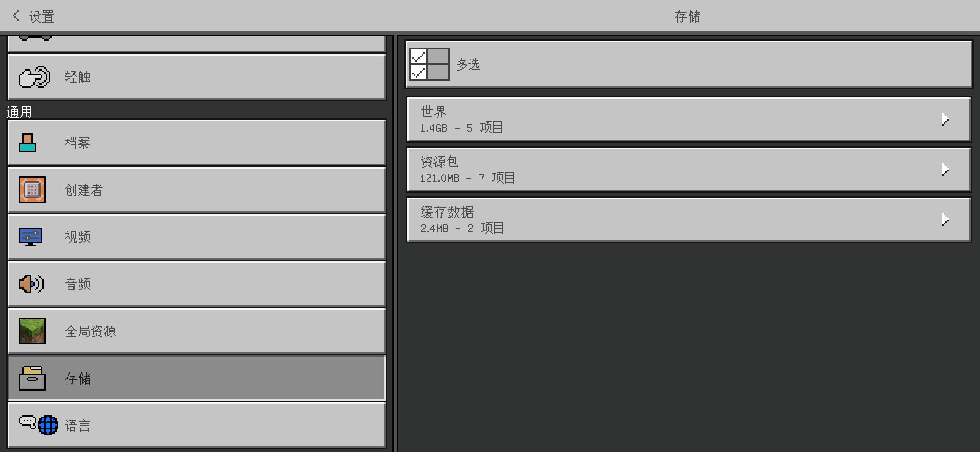The width and height of the screenshot is (980, 452).
Task: Open 资源包 121.0MB storage entry
Action: tap(689, 169)
